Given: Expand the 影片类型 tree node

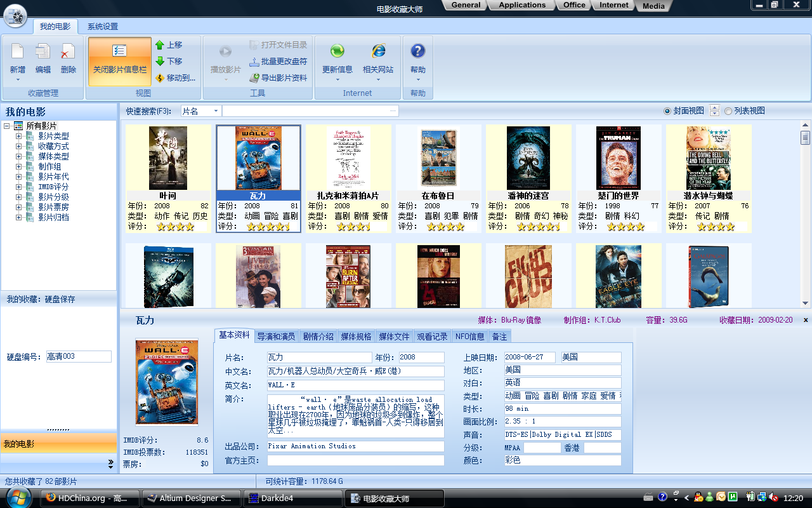Looking at the screenshot, I should point(19,136).
